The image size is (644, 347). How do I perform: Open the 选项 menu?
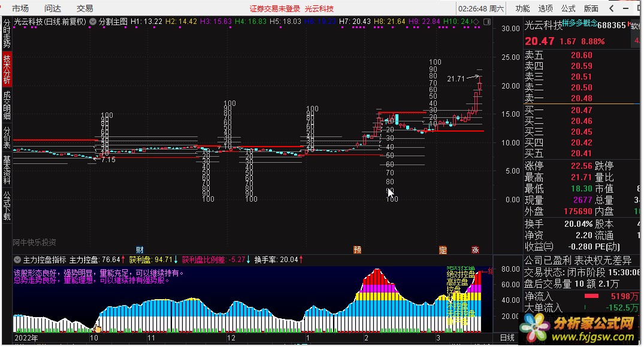pos(545,8)
